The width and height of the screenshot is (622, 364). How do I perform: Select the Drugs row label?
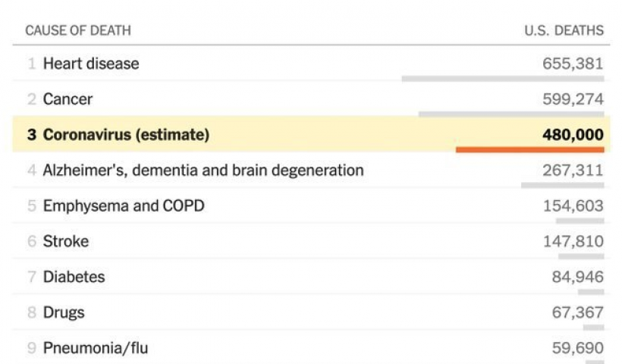[x=64, y=312]
